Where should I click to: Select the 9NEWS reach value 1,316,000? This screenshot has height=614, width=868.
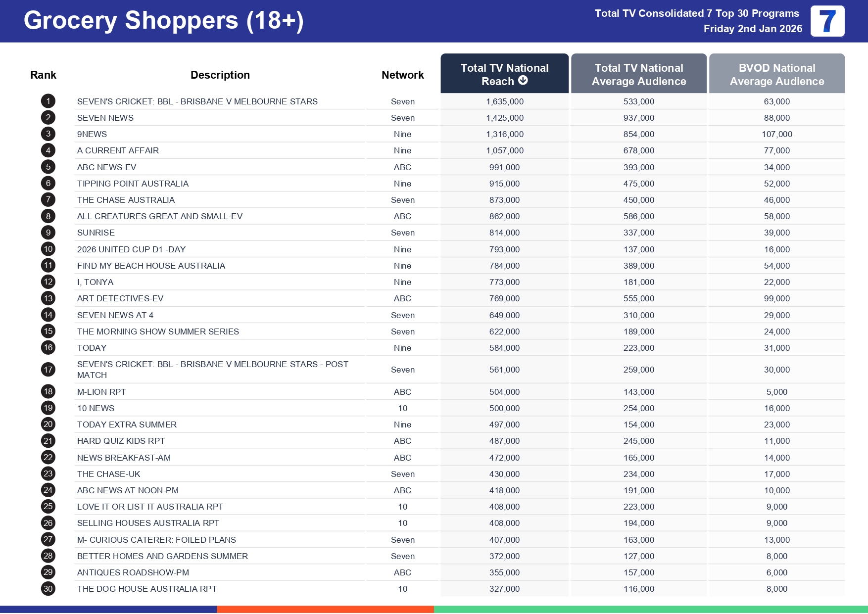point(504,134)
